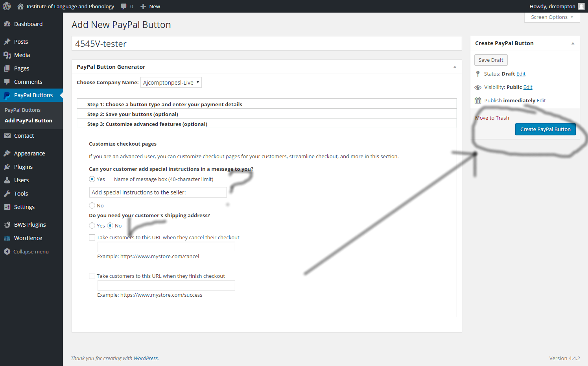Select No for shipping address
Screen dimensions: 588x366
[x=110, y=226]
